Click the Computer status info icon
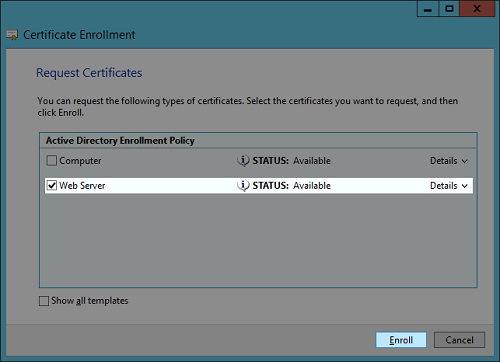Viewport: 500px width, 362px height. [243, 161]
